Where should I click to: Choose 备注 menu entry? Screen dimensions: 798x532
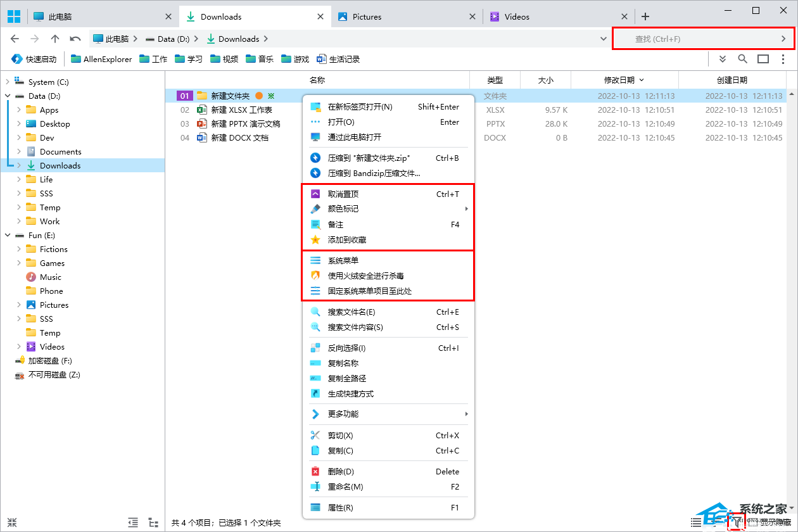point(388,224)
